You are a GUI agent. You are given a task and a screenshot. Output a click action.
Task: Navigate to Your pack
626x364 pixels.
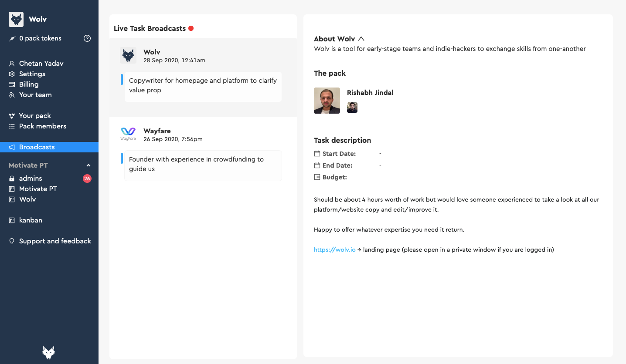[35, 116]
